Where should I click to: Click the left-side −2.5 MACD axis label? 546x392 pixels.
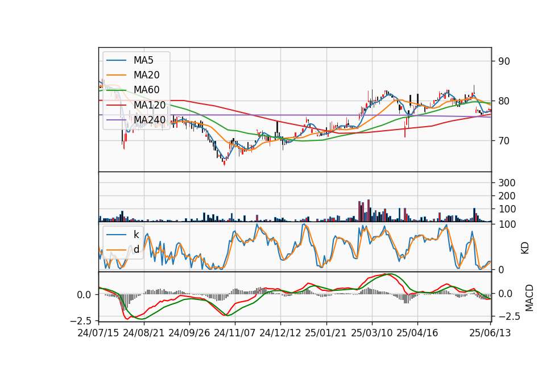(x=81, y=320)
